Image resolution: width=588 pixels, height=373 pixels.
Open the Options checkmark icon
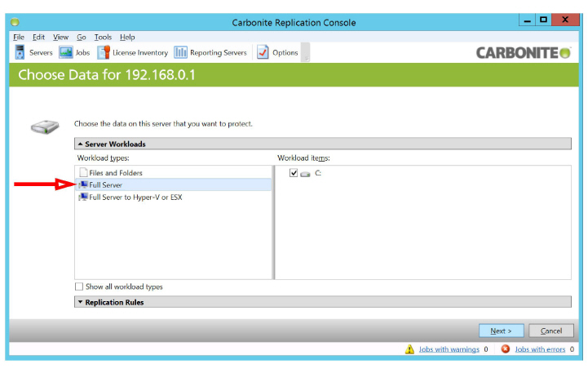[263, 52]
